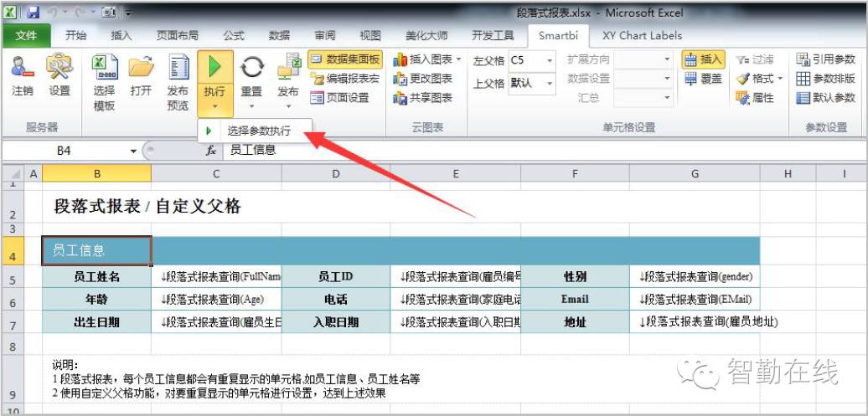The image size is (868, 416).
Task: Click the 发布预览 icon
Action: (178, 68)
